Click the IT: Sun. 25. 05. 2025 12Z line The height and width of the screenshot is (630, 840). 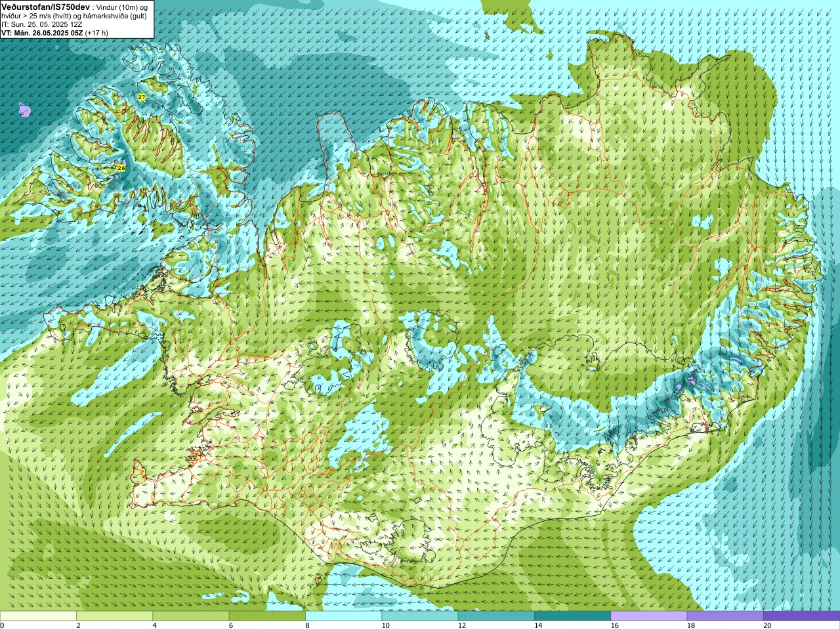coord(41,24)
